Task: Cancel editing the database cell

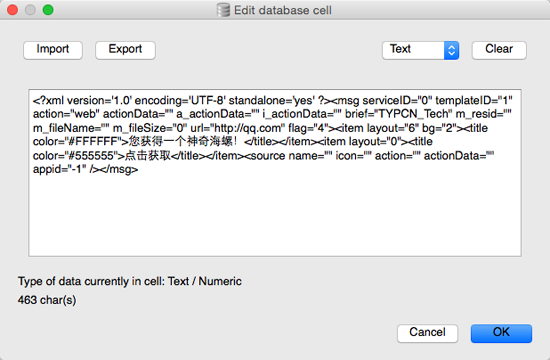Action: point(427,333)
